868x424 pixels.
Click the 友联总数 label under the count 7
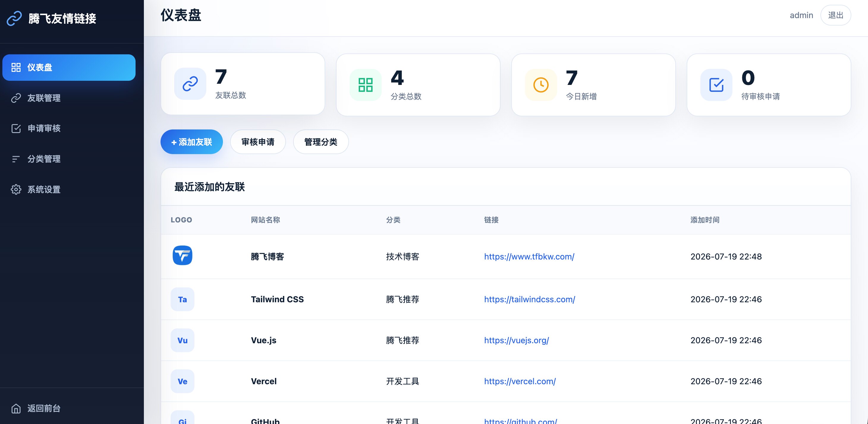(230, 95)
